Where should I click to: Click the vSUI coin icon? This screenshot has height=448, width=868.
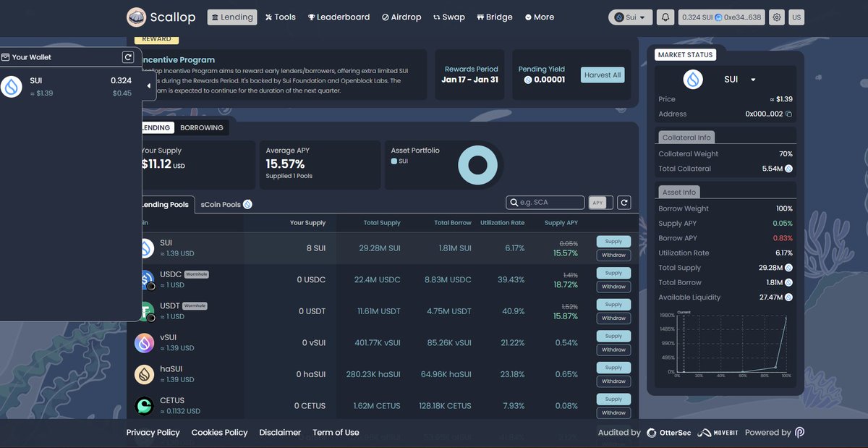pos(145,343)
